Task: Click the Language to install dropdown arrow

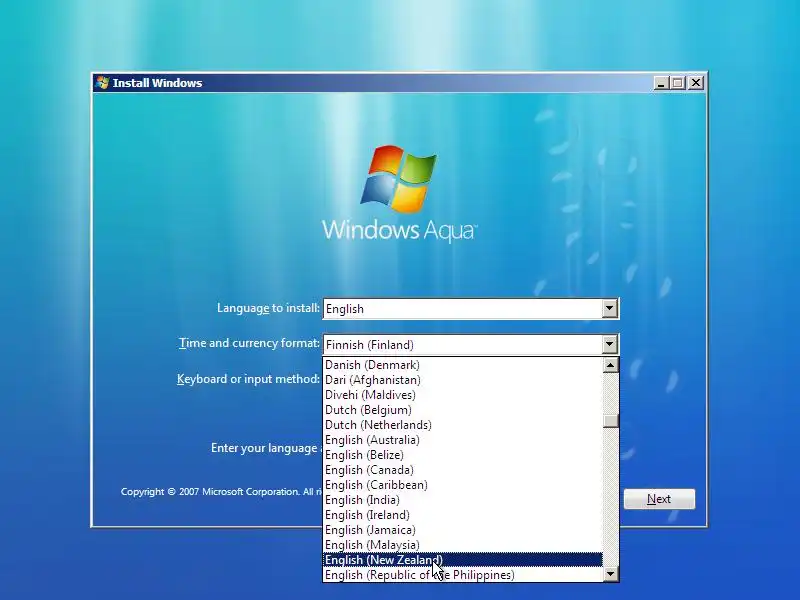Action: click(609, 309)
